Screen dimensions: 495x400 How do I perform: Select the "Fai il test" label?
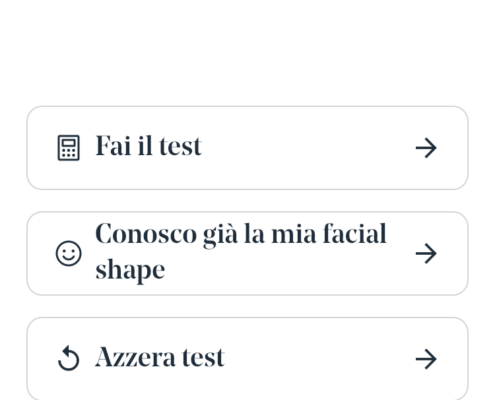point(149,146)
